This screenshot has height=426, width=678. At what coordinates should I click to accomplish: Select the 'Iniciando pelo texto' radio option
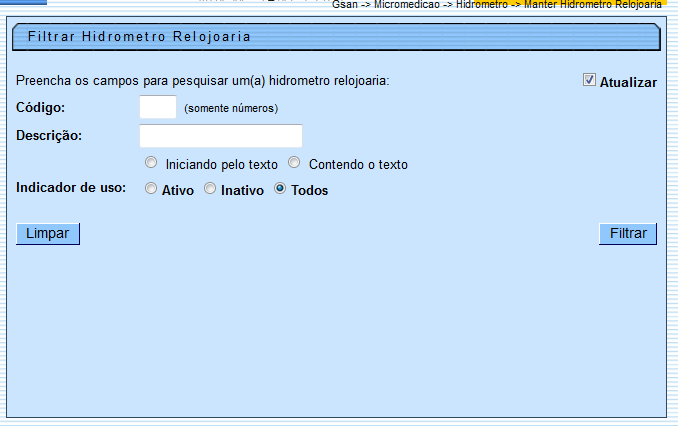pos(151,163)
